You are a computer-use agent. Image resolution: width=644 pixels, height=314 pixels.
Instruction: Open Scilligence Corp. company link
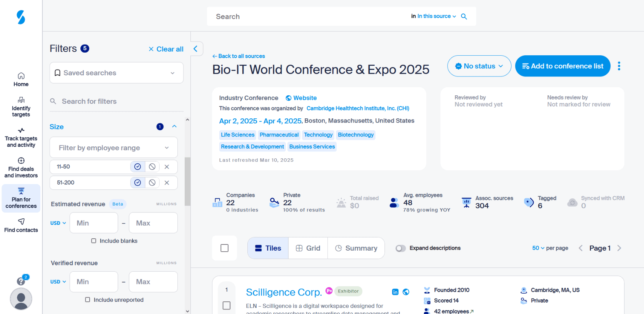pos(284,292)
